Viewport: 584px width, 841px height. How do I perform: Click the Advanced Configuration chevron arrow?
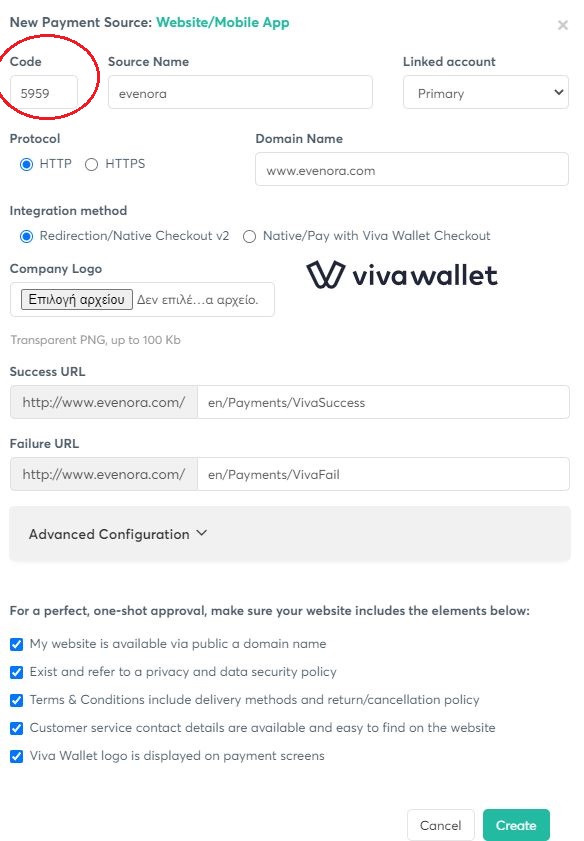(x=202, y=533)
